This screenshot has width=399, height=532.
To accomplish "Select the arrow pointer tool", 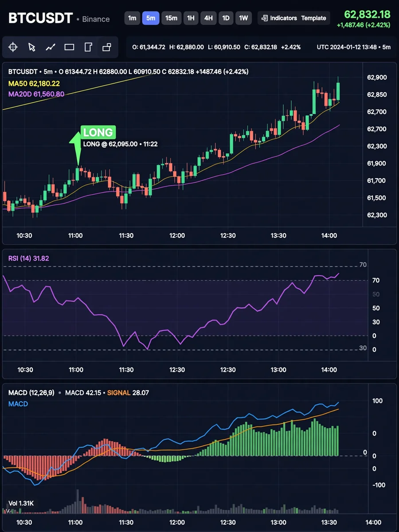I will (31, 47).
